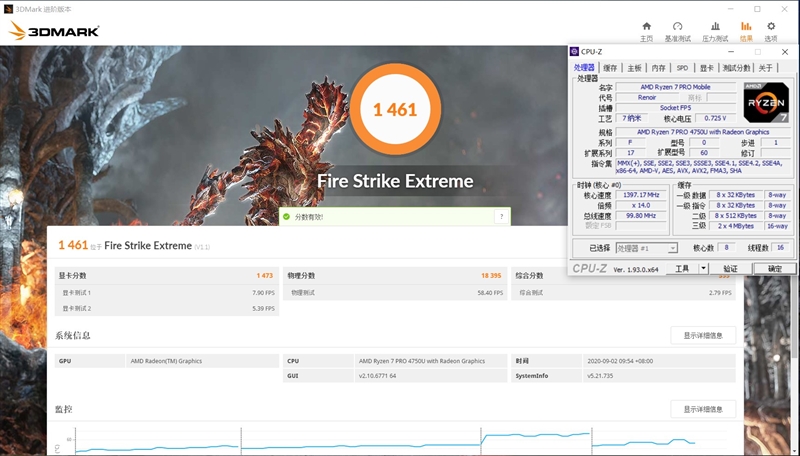
Task: Click the CPU-Z name AMD Ryzen 7 PRO Mobile
Action: click(x=676, y=87)
